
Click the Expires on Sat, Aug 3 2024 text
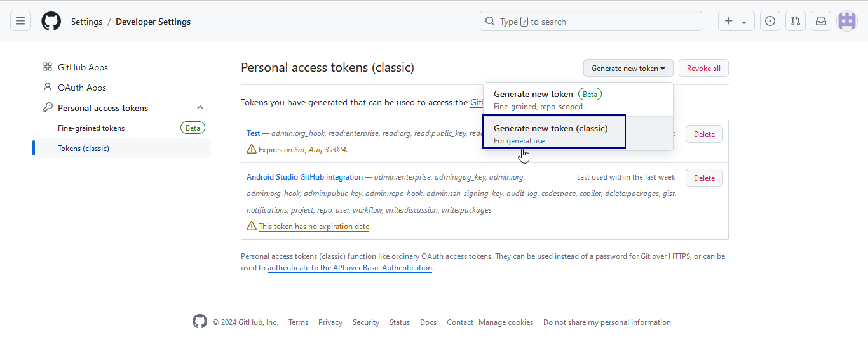[x=303, y=150]
